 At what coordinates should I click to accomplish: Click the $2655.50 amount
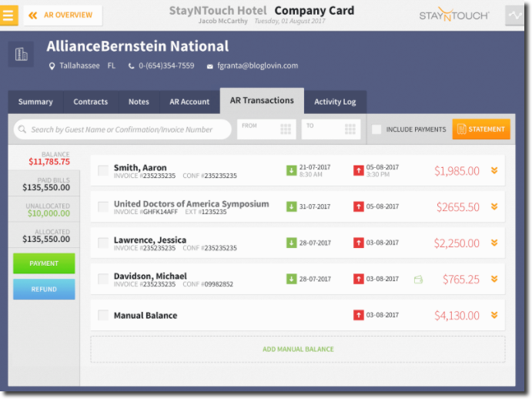point(457,207)
